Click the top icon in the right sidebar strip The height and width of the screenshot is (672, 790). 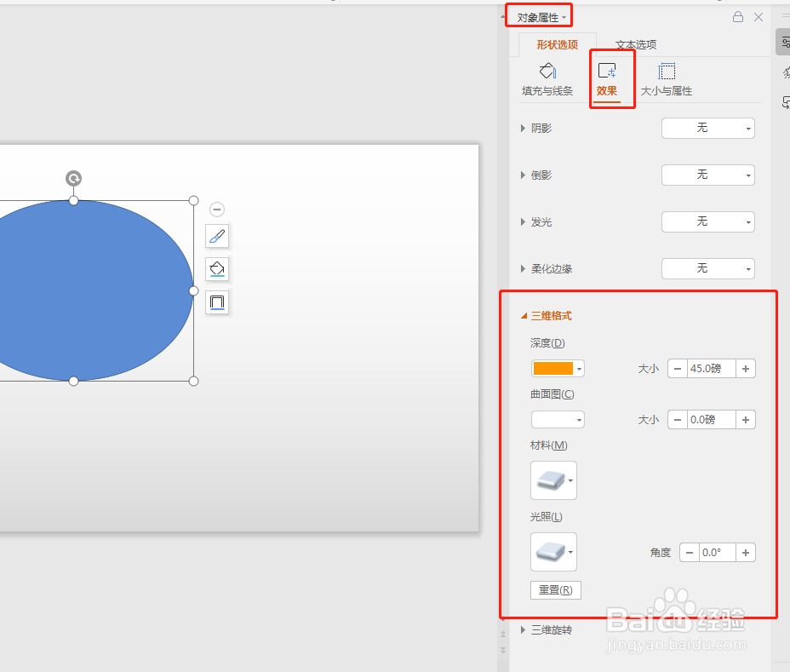pyautogui.click(x=783, y=43)
